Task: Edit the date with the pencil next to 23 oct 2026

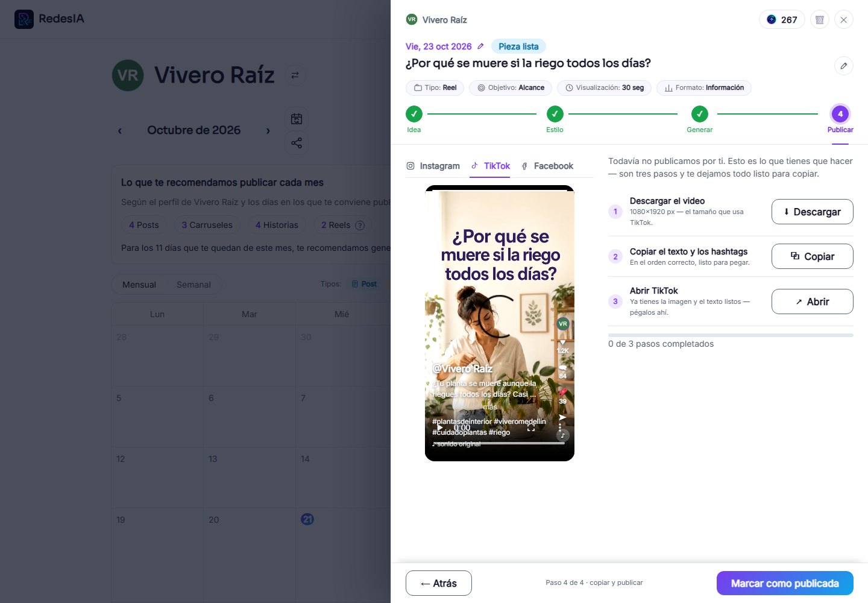Action: coord(480,46)
